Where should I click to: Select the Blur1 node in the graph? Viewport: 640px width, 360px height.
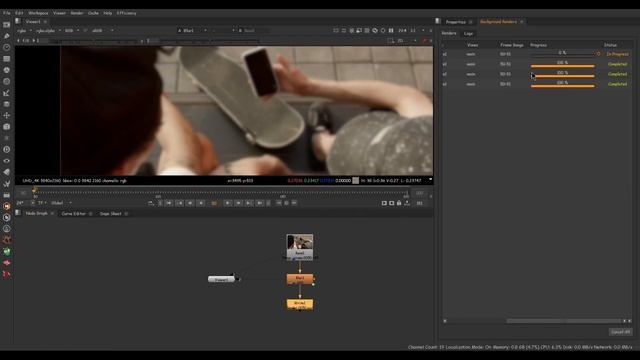[300, 279]
